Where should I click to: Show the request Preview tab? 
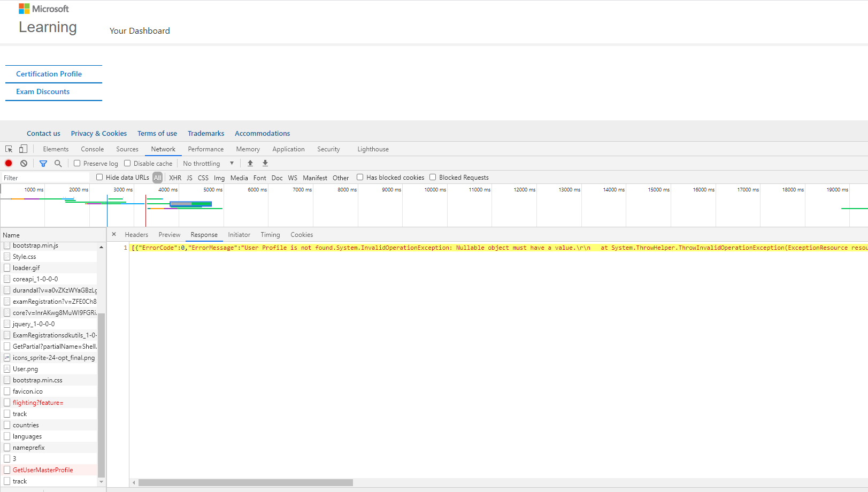pos(170,235)
